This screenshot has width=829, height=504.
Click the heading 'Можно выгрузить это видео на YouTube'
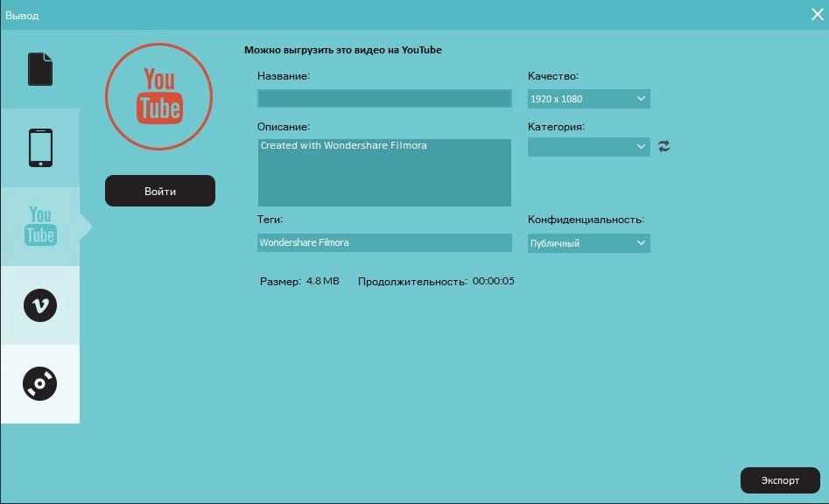coord(342,50)
